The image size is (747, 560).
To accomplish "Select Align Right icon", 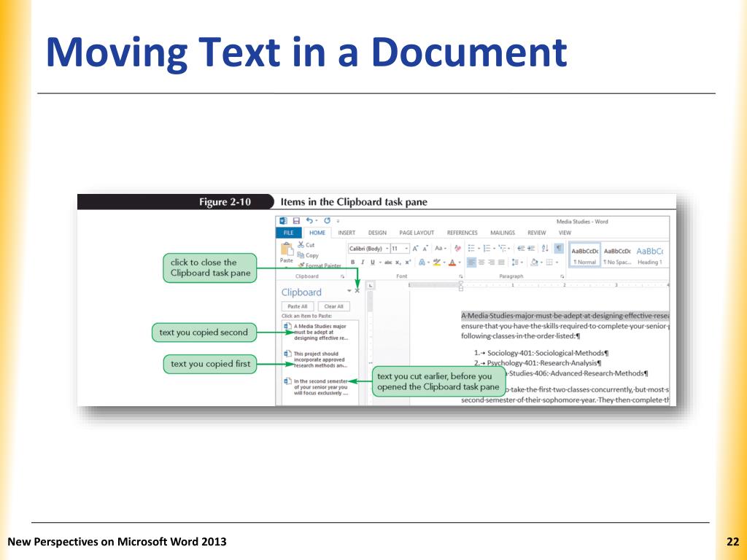I will [x=491, y=262].
